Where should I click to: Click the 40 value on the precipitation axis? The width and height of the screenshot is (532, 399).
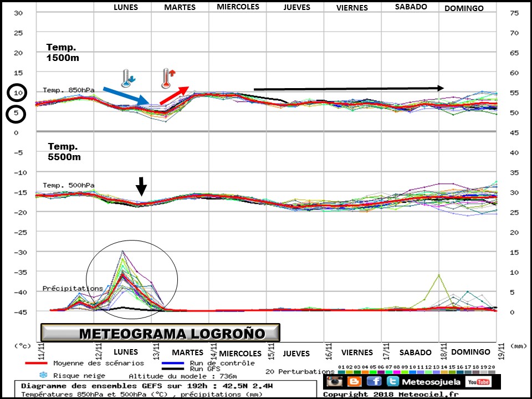point(514,152)
